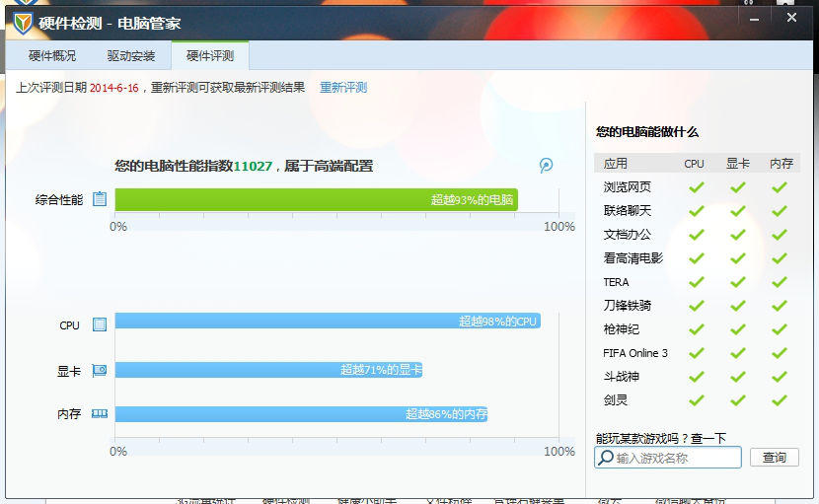Select the 斗战神 game label
Viewport: 819px width, 504px height.
(622, 377)
